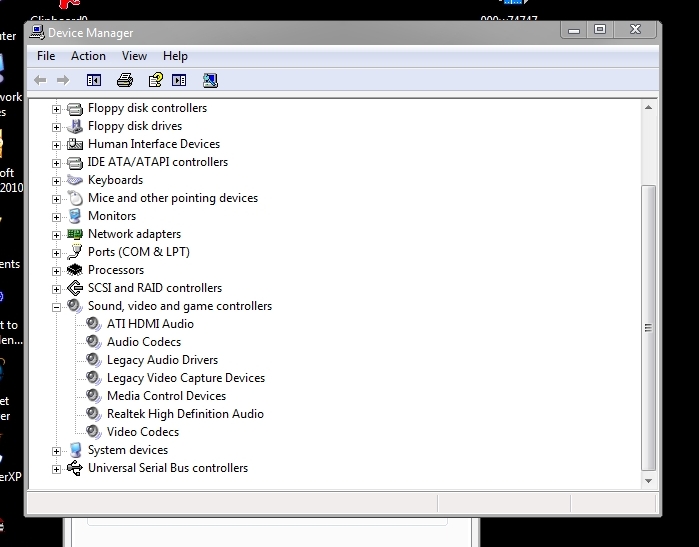Select Realtek High Definition Audio entry
The width and height of the screenshot is (699, 547).
(185, 414)
